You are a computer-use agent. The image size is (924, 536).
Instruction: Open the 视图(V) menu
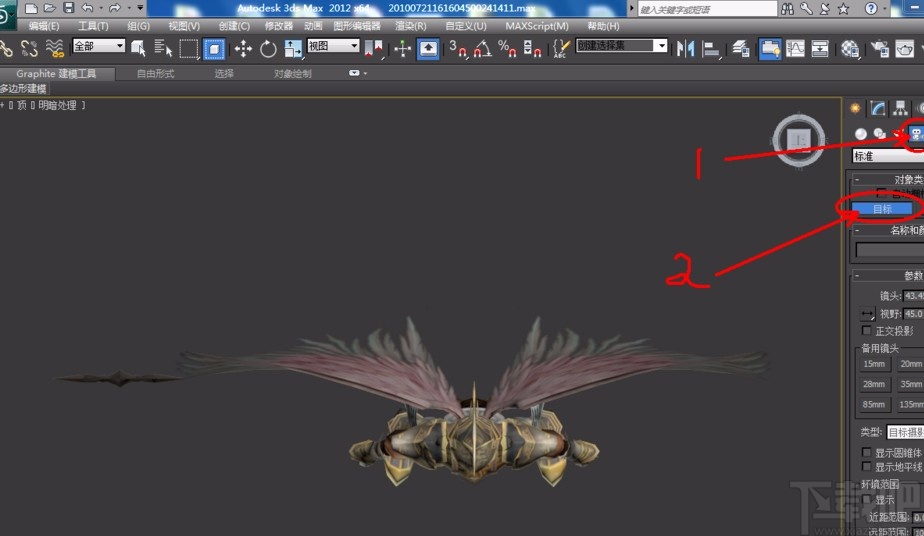pyautogui.click(x=184, y=26)
